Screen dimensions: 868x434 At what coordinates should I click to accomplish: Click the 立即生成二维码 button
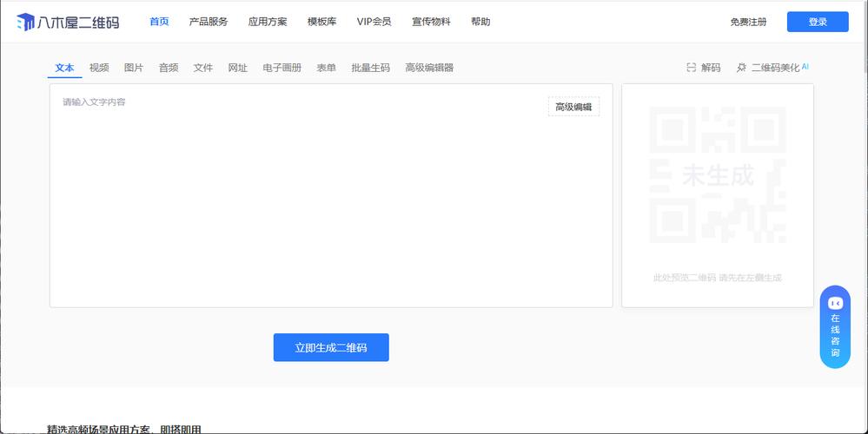click(x=331, y=347)
